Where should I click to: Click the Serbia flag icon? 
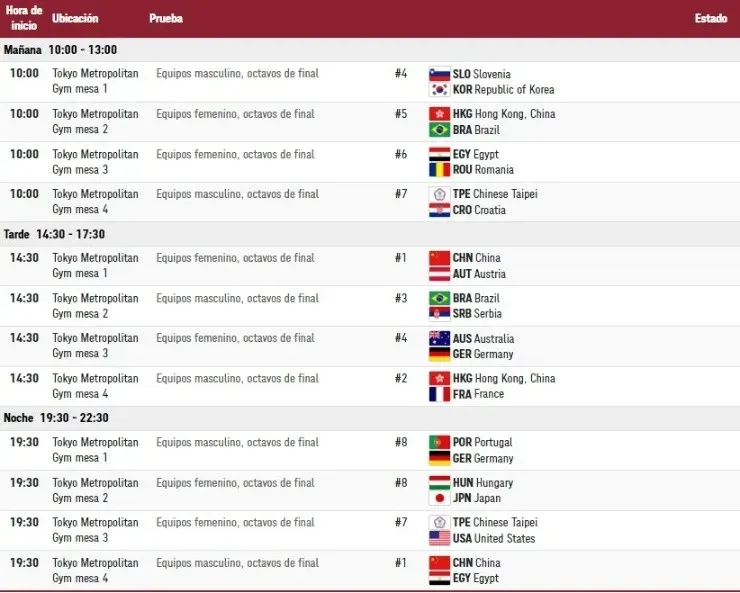(439, 314)
